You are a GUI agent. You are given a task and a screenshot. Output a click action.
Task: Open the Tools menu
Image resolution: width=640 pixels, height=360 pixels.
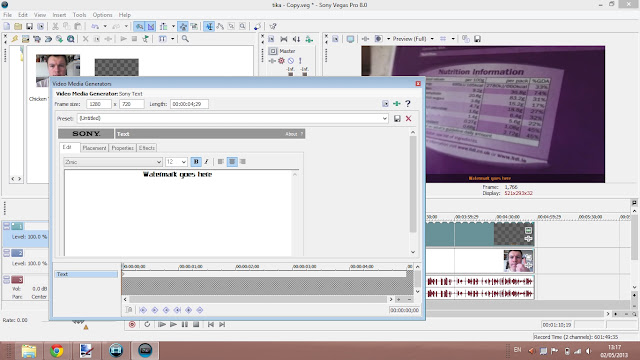(79, 15)
